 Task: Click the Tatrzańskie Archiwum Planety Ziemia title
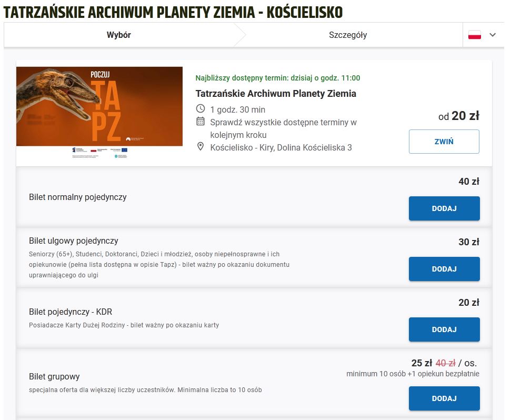point(276,94)
